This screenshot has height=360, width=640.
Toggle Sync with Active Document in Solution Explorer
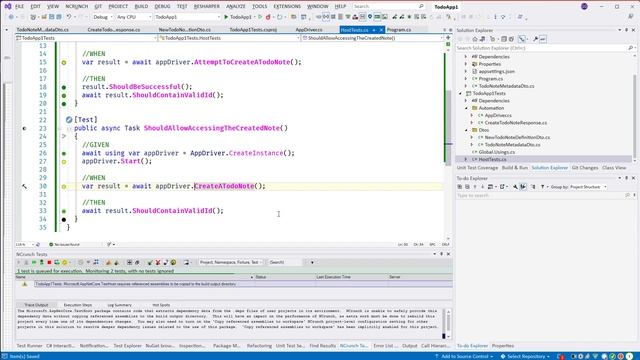[x=522, y=39]
